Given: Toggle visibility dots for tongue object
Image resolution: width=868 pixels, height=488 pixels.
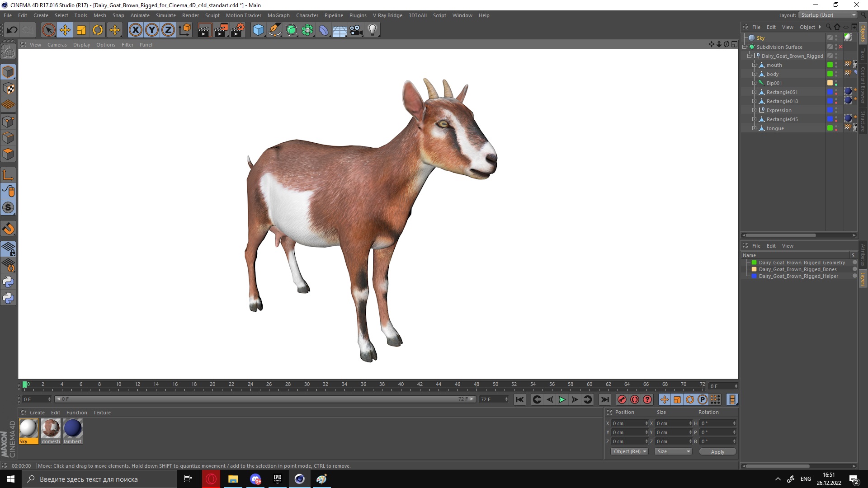Looking at the screenshot, I should (836, 128).
